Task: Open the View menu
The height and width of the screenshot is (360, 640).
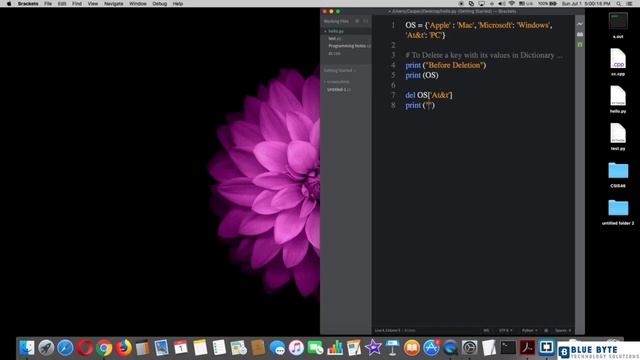Action: (x=93, y=4)
